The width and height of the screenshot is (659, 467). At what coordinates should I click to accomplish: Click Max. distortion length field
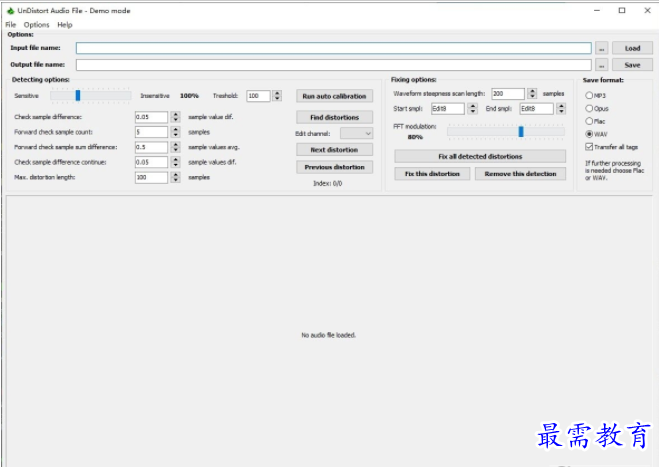click(x=151, y=177)
